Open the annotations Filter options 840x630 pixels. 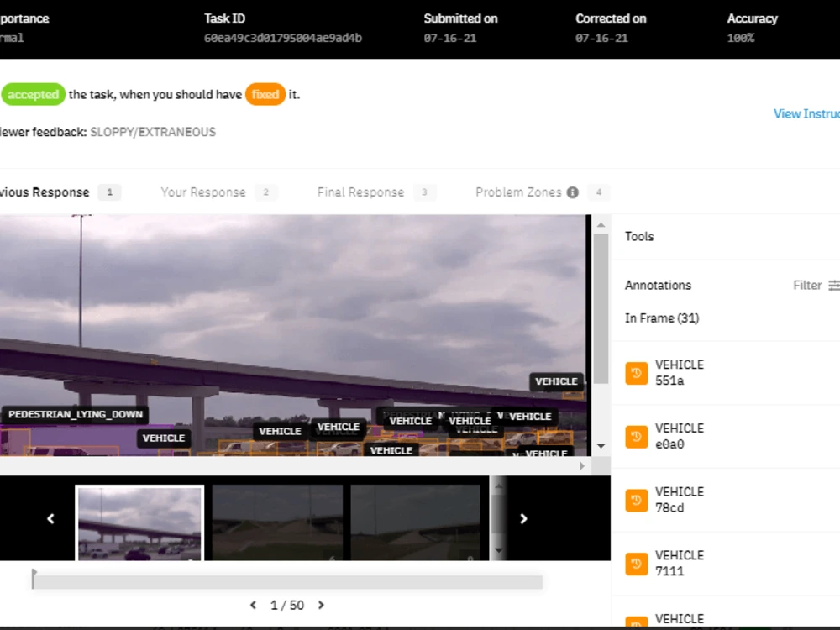click(807, 285)
